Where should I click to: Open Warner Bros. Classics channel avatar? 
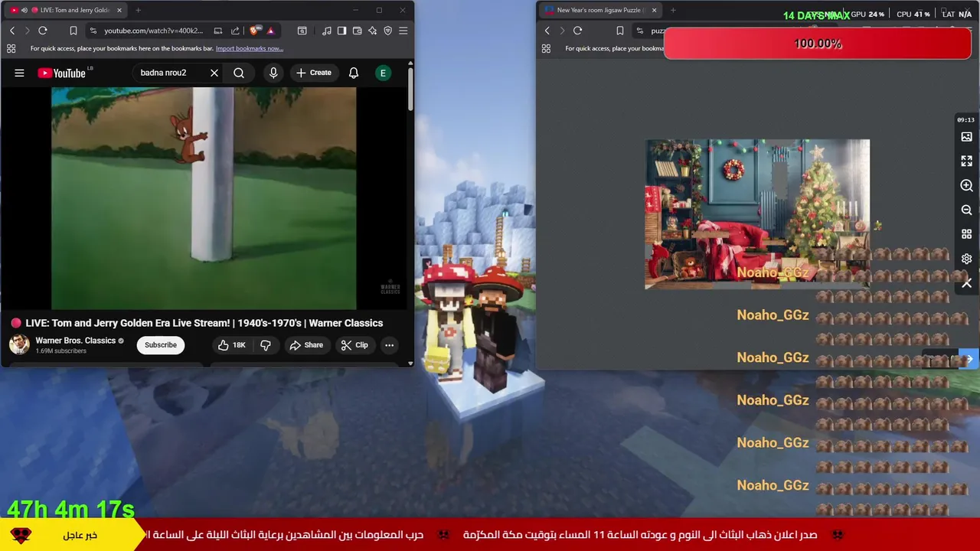[19, 344]
